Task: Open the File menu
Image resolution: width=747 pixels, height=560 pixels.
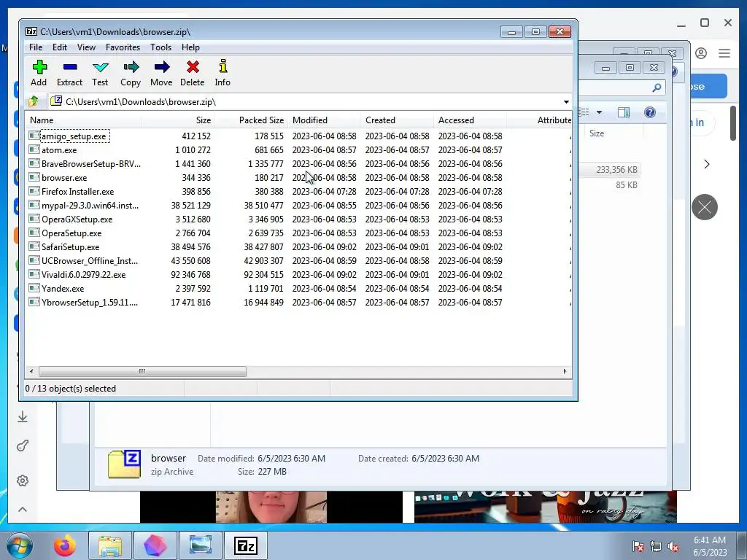Action: pos(36,47)
